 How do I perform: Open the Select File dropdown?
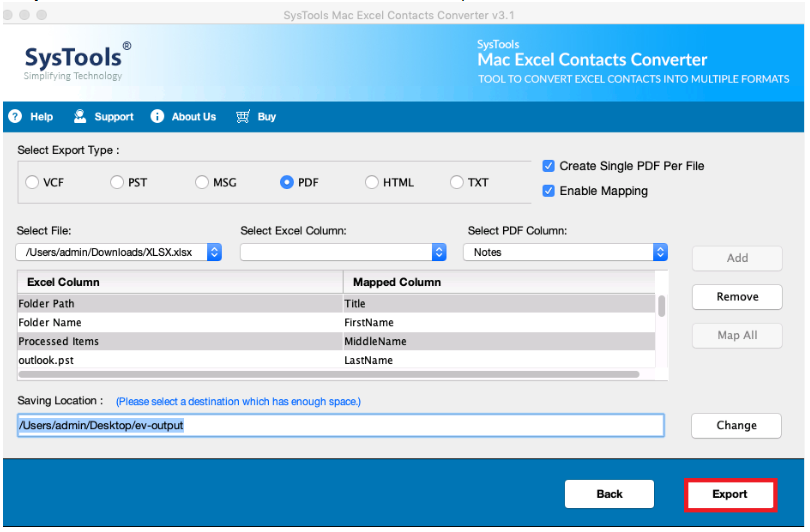tap(119, 253)
